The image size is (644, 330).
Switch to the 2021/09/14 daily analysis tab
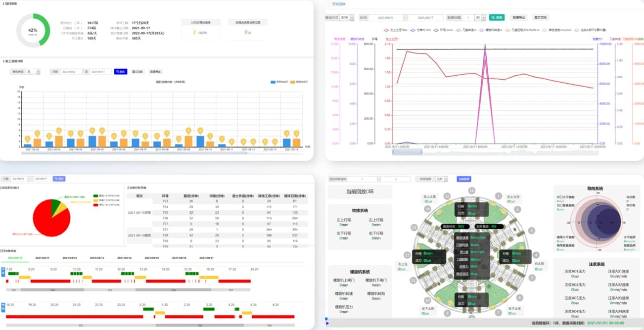[x=124, y=258]
